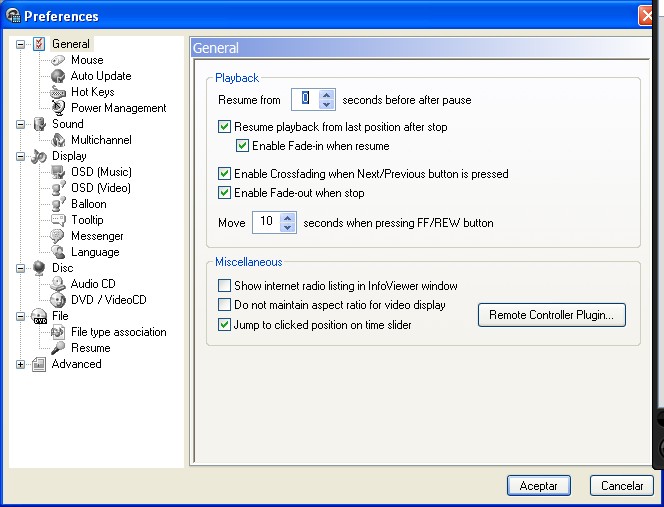Select Messenger tree item label
The height and width of the screenshot is (507, 664).
pyautogui.click(x=97, y=236)
